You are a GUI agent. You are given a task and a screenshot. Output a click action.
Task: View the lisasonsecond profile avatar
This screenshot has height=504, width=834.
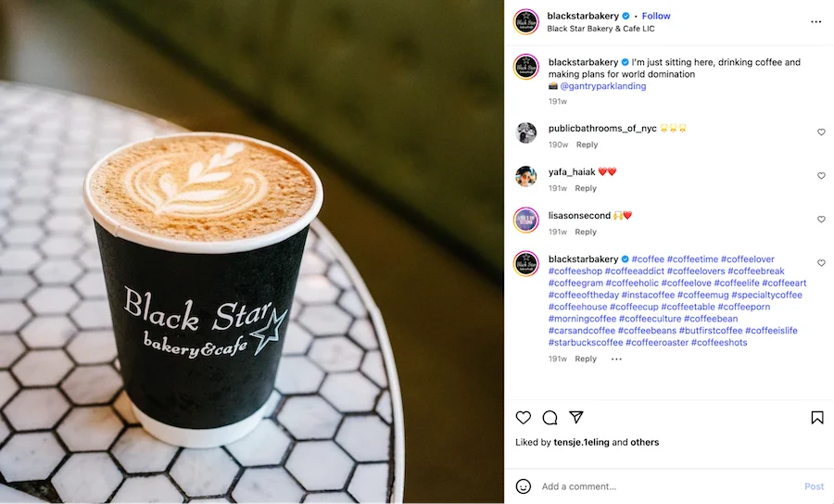pos(526,220)
